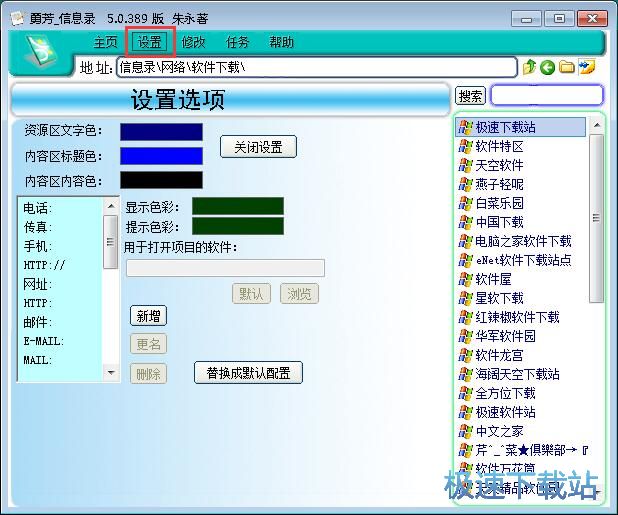
Task: Select 邮件: in the field list
Action: [x=37, y=322]
